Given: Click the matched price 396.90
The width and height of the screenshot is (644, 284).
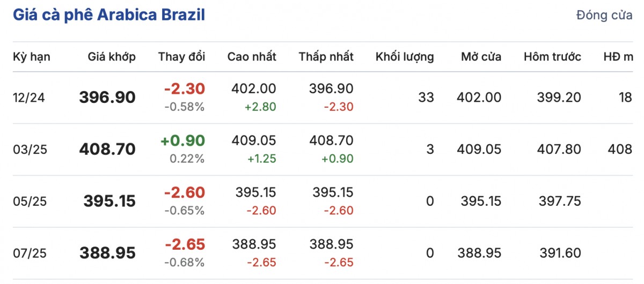Looking at the screenshot, I should 107,98.
